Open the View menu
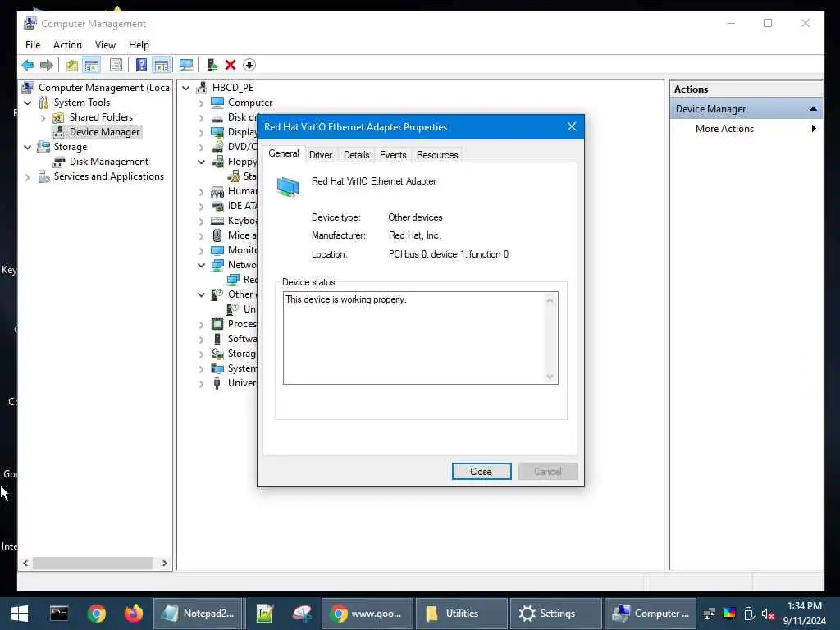Screen dimensions: 840x630 coord(105,45)
